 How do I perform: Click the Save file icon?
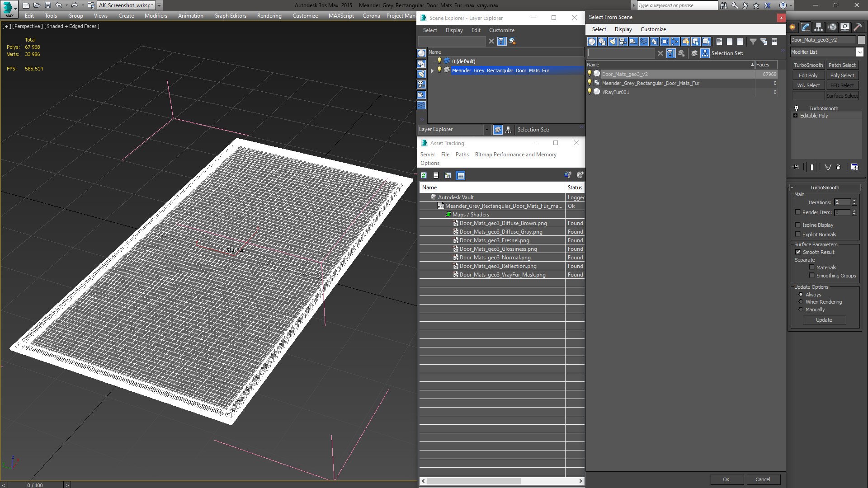(47, 5)
